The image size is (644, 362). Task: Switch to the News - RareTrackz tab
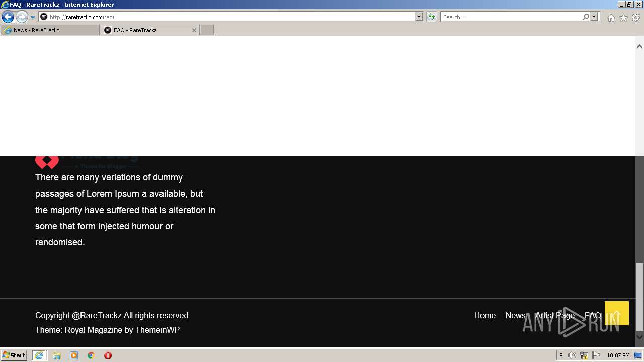pos(50,30)
